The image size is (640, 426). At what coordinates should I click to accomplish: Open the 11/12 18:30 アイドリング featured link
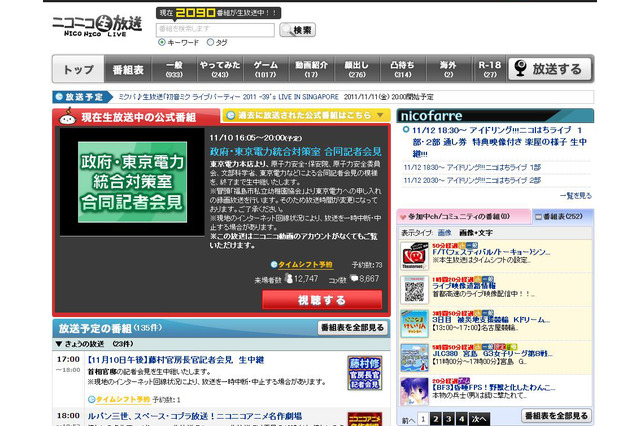pos(500,142)
